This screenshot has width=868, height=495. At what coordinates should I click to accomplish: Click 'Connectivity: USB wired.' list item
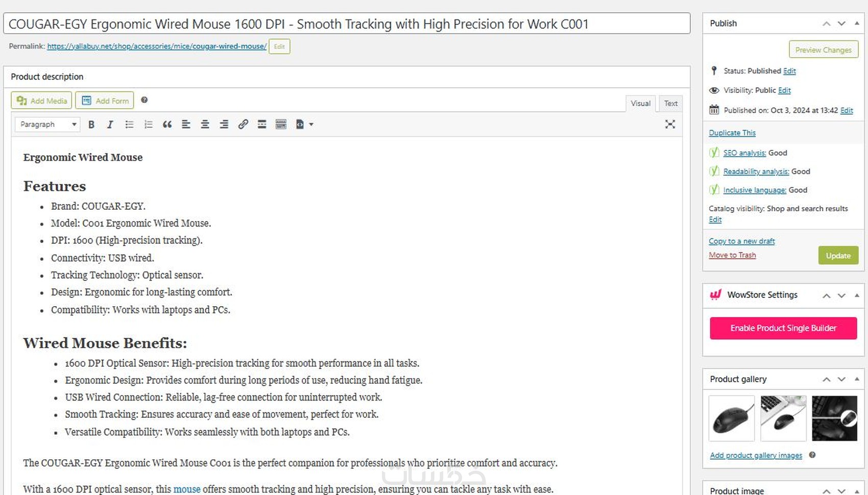(102, 258)
